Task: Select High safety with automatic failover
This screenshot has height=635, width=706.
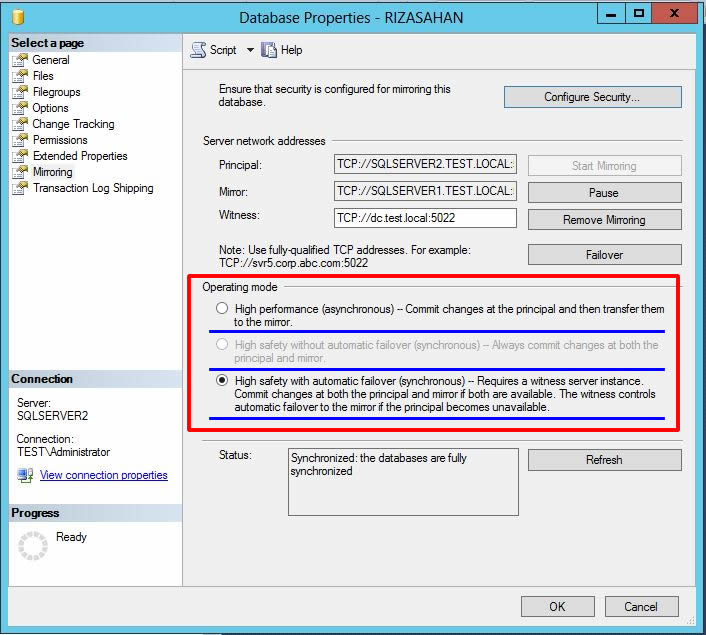Action: click(x=222, y=381)
